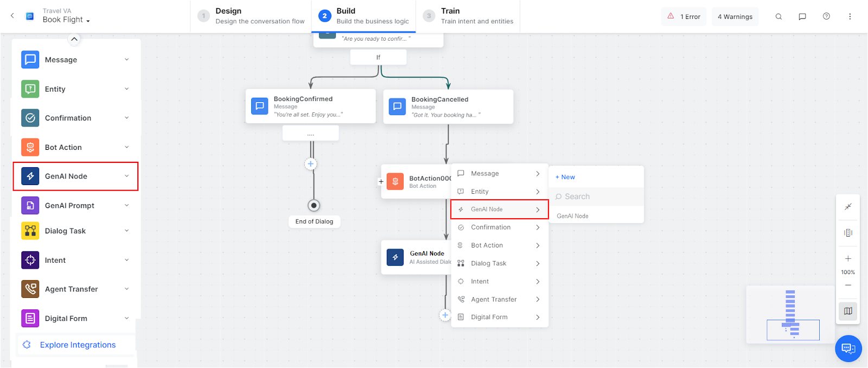Click the Dialog Task icon in sidebar
This screenshot has height=368, width=868.
pyautogui.click(x=30, y=231)
